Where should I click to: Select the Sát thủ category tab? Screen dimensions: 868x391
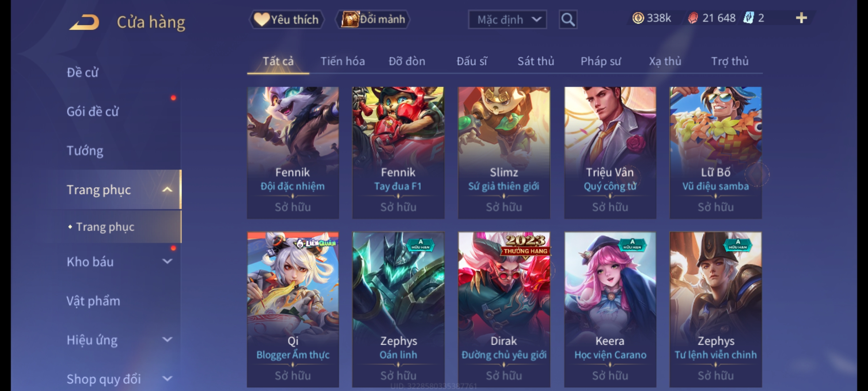click(536, 61)
